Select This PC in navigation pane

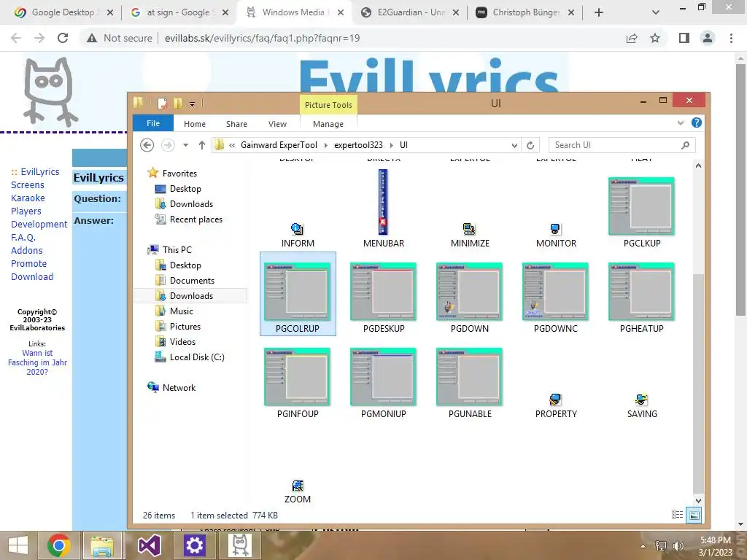tap(177, 249)
